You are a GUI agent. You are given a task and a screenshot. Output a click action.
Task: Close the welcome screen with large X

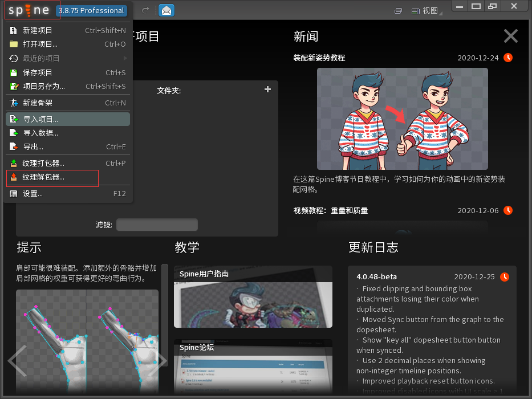(511, 36)
